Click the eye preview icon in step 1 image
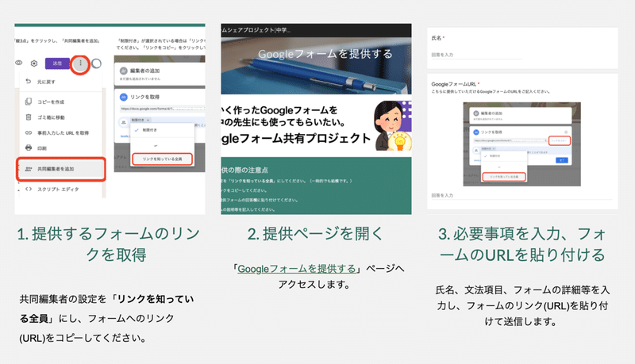Image resolution: width=635 pixels, height=364 pixels. [x=18, y=63]
